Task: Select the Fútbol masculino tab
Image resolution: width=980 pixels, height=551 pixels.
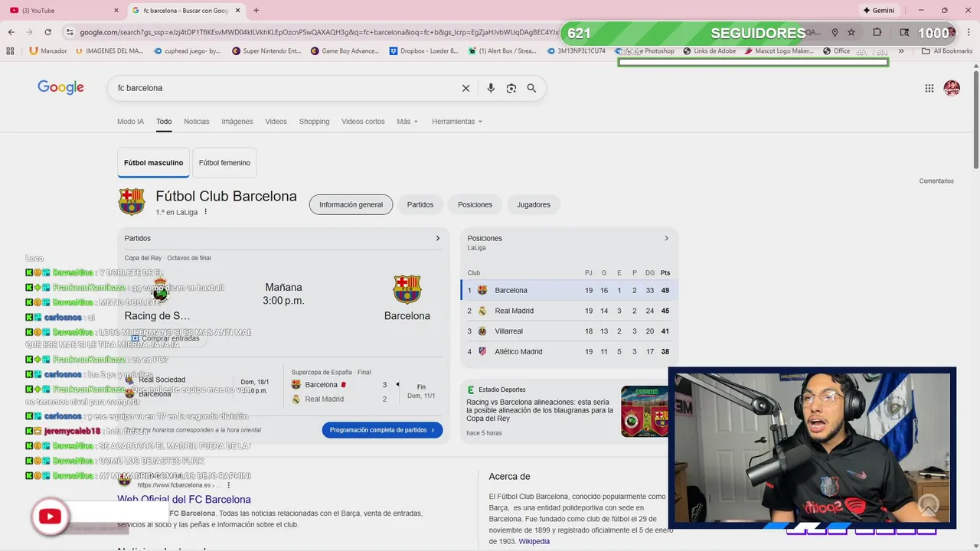Action: (154, 163)
